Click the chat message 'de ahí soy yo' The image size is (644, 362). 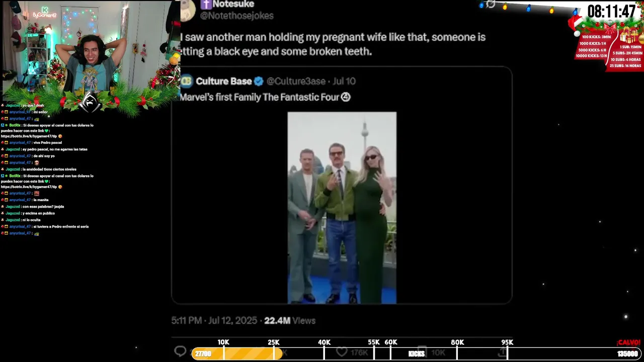click(44, 156)
